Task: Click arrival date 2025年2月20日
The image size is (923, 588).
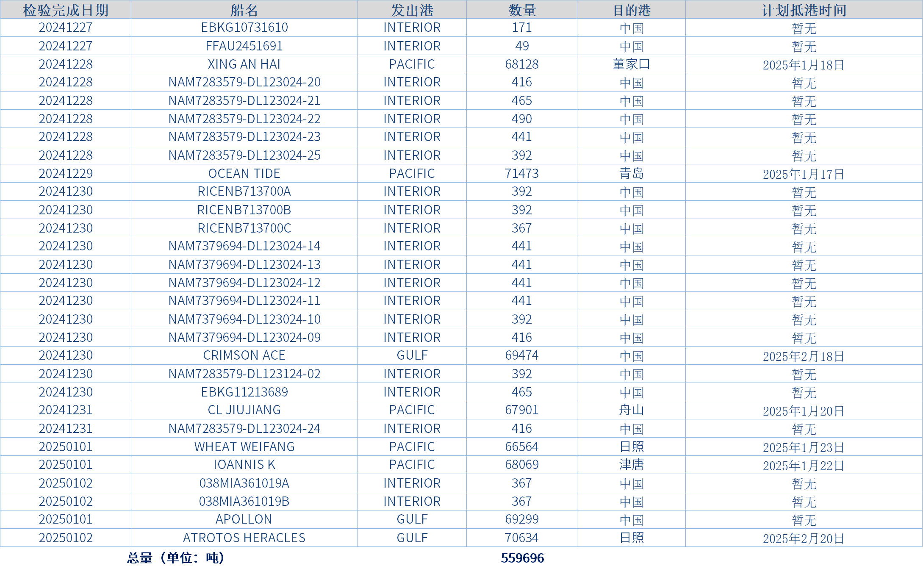Action: (x=804, y=538)
